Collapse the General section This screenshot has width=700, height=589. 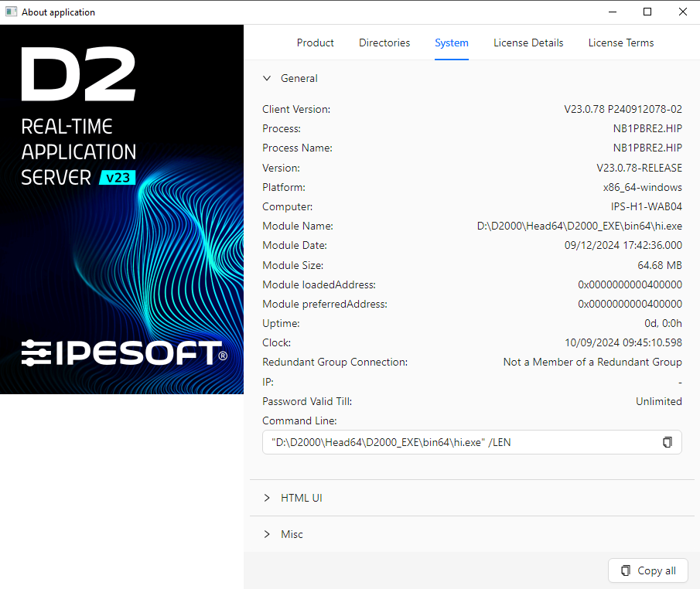[267, 78]
